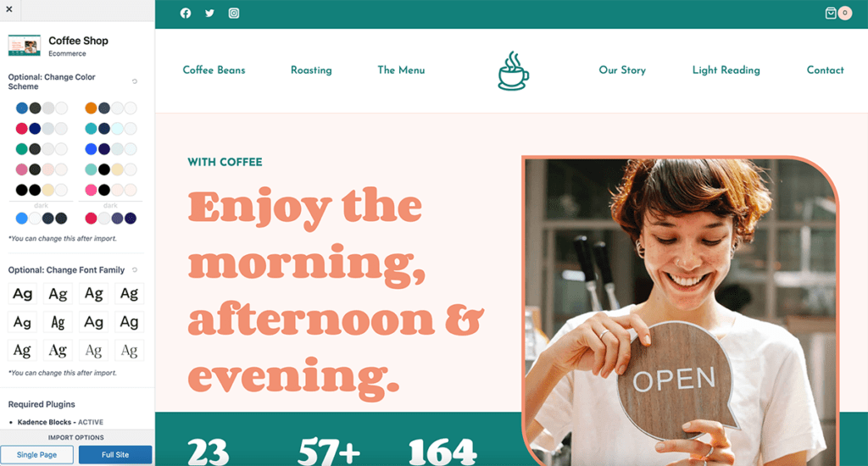This screenshot has height=466, width=868.
Task: Choose the orange and navy color scheme
Action: [111, 108]
